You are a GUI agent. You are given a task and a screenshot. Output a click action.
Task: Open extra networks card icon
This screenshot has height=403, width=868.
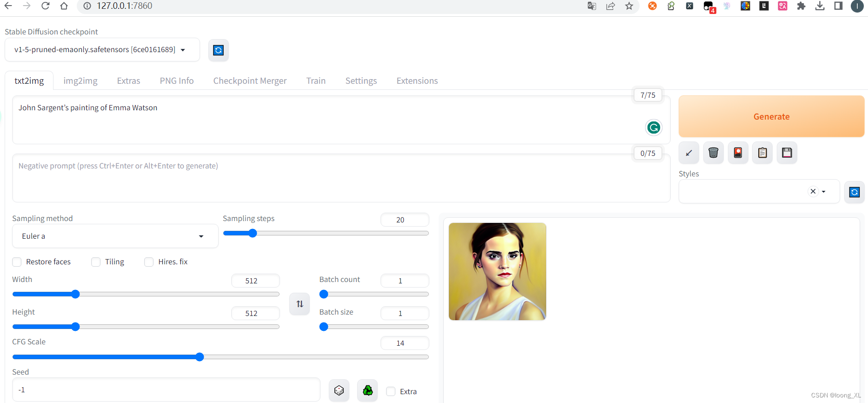(738, 153)
